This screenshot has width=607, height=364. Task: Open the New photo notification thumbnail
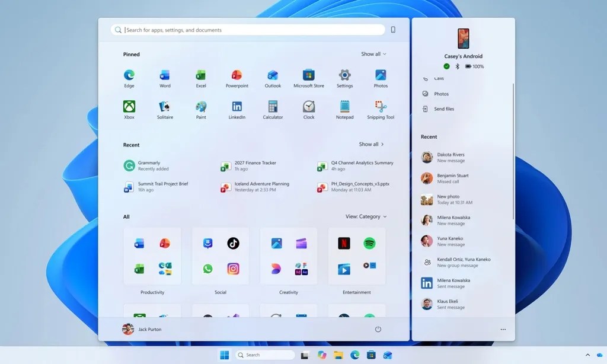[x=427, y=199]
